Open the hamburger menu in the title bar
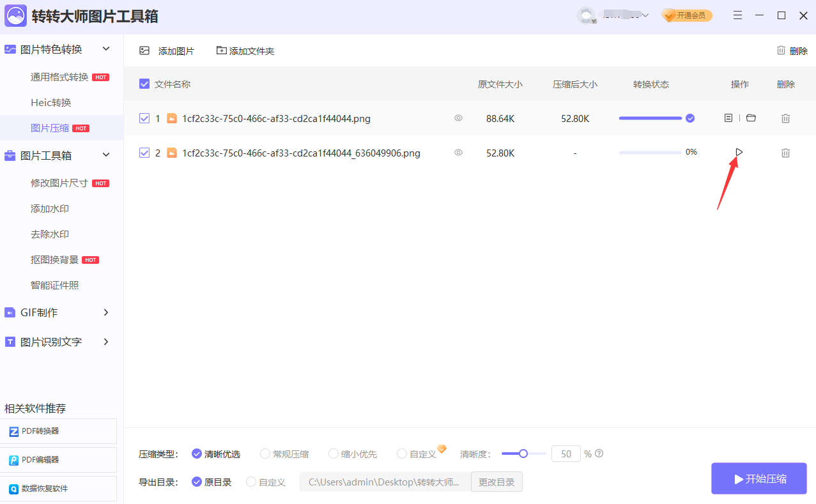The width and height of the screenshot is (816, 504). (x=738, y=15)
